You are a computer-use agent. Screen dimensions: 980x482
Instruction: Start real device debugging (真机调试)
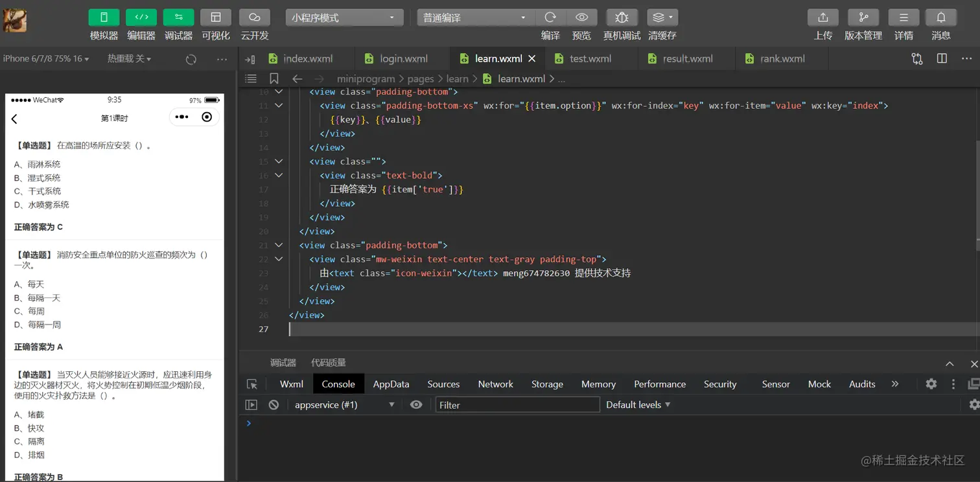click(622, 17)
